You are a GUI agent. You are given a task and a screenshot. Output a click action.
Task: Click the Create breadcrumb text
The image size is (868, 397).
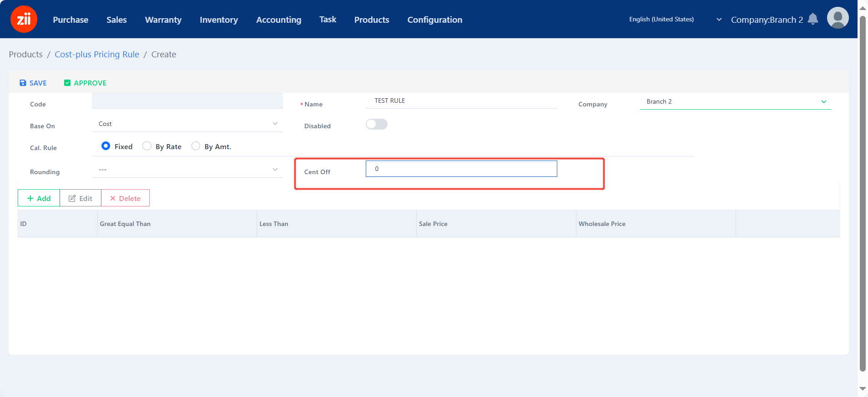point(164,54)
